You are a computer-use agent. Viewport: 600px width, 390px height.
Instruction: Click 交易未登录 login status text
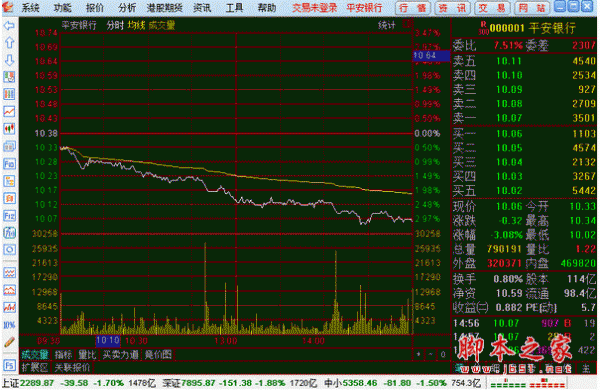coord(315,7)
